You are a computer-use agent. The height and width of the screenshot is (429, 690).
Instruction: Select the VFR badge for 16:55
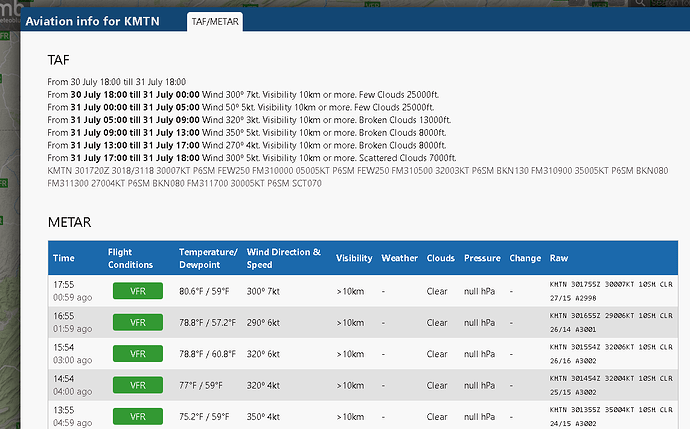138,322
